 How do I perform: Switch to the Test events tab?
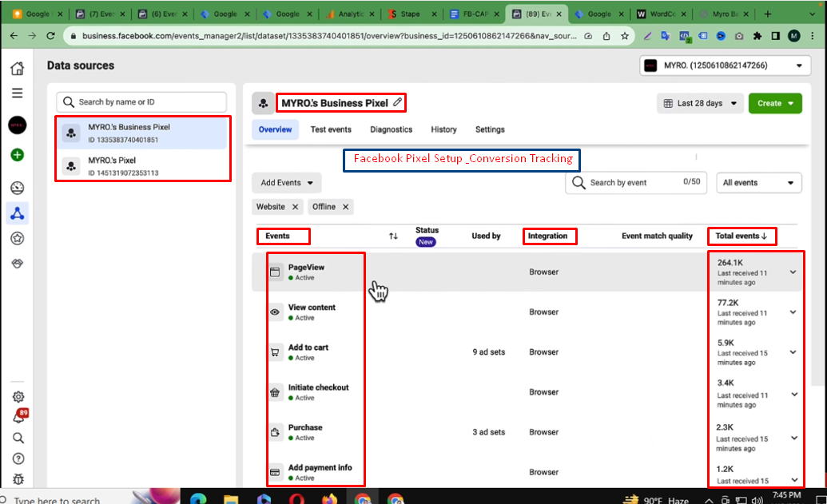[x=331, y=129]
